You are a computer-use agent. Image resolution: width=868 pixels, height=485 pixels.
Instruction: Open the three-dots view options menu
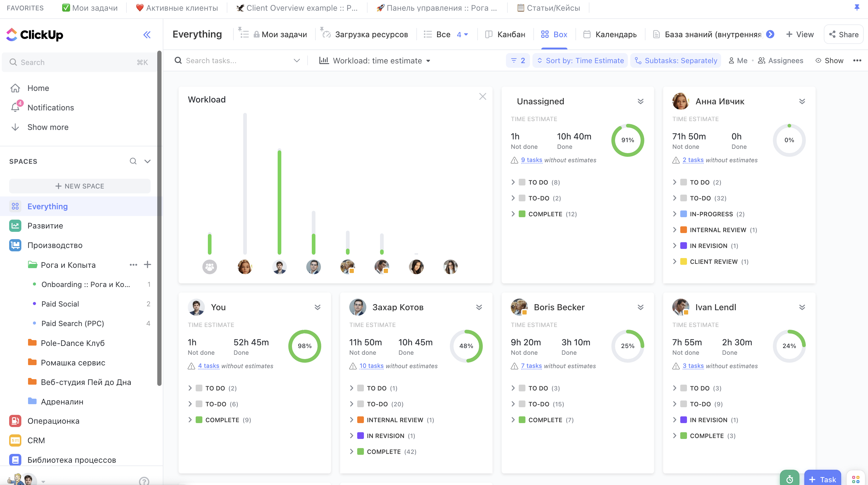pos(857,61)
